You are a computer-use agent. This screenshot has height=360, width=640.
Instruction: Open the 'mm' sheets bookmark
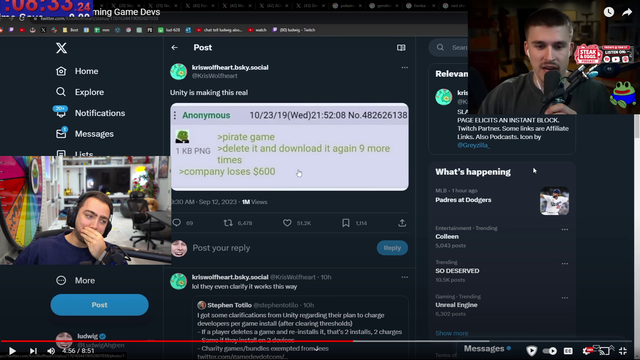[102, 30]
